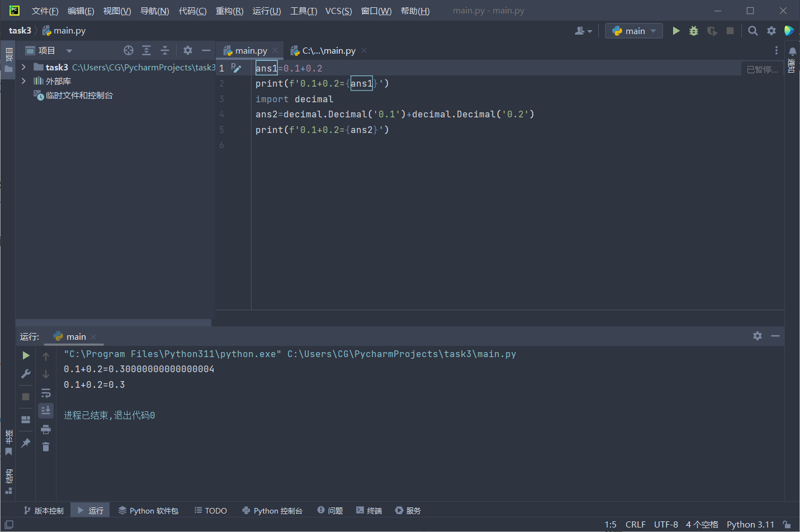The image size is (800, 532).
Task: Click the JetBrains logo icon at toolbar end
Action: click(789, 31)
